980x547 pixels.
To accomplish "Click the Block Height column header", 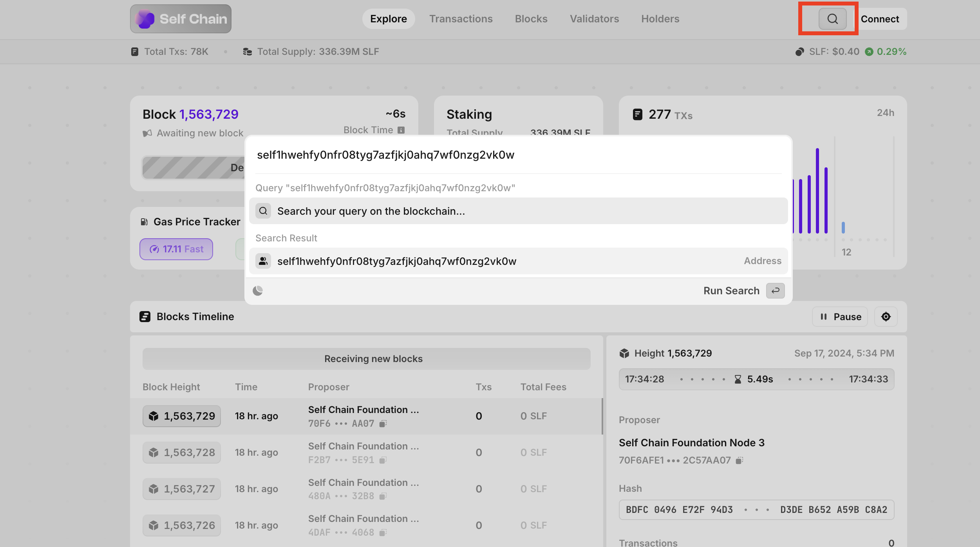I will coord(171,387).
